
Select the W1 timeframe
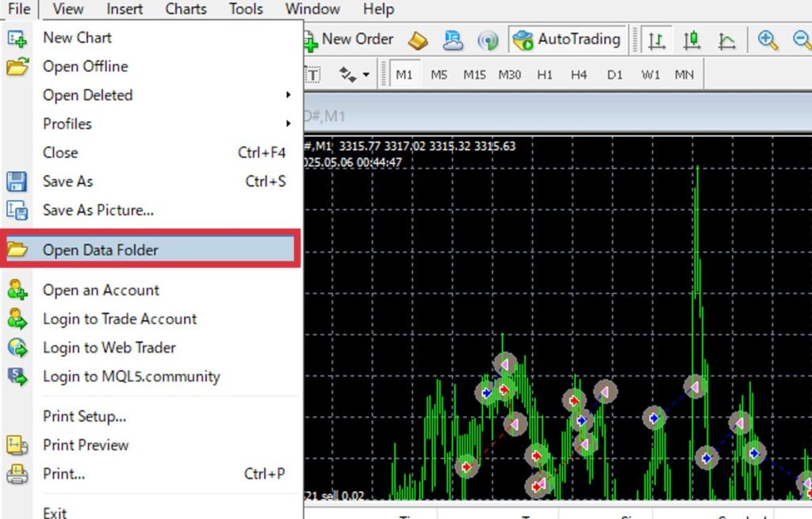click(650, 75)
